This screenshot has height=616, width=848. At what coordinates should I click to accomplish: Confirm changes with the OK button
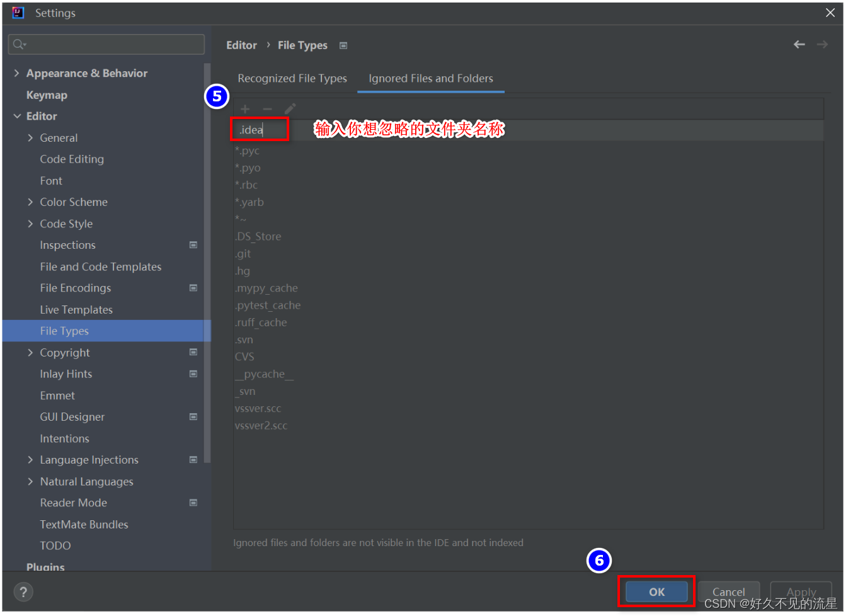[x=655, y=592]
